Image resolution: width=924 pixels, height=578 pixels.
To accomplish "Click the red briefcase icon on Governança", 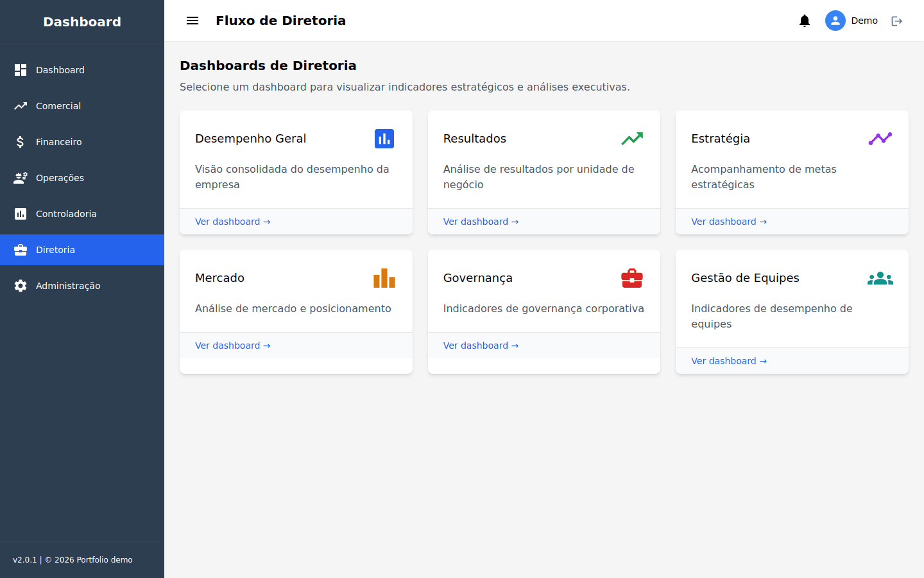I will 632,278.
